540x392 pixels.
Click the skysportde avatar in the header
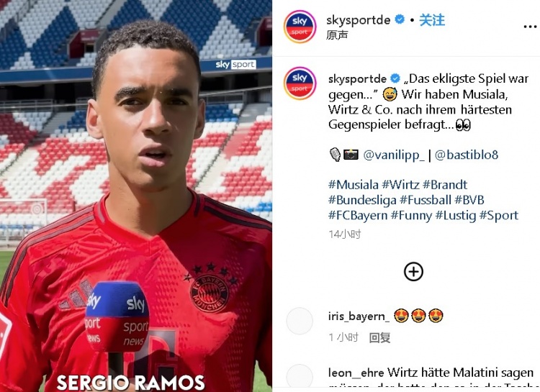coord(300,27)
